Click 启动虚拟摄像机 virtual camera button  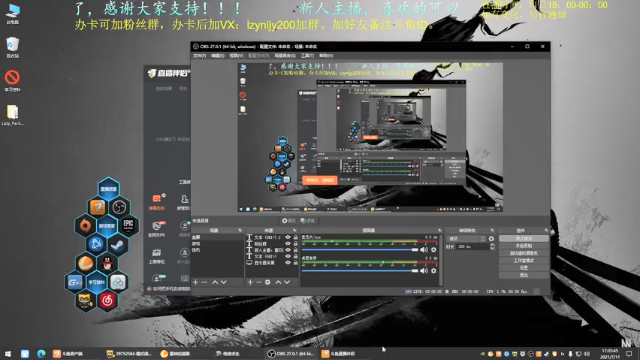[524, 253]
